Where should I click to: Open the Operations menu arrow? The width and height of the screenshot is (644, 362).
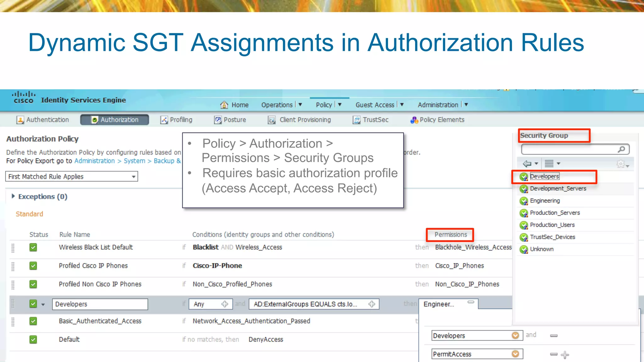tap(300, 104)
